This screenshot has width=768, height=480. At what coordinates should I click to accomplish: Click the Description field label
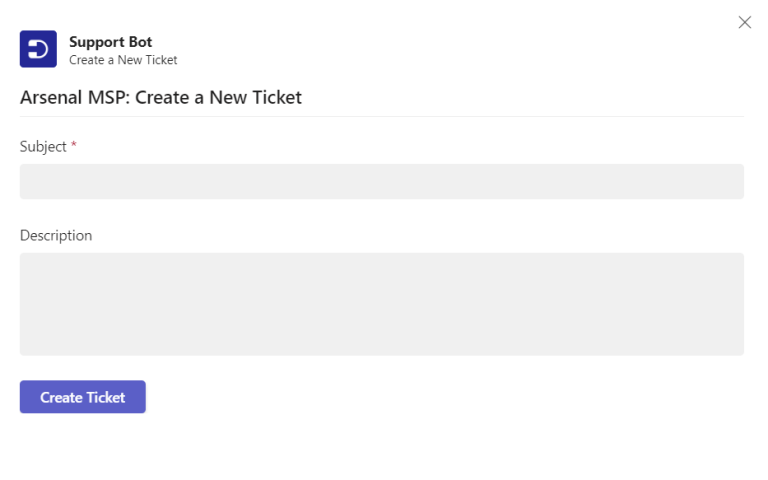click(x=56, y=236)
